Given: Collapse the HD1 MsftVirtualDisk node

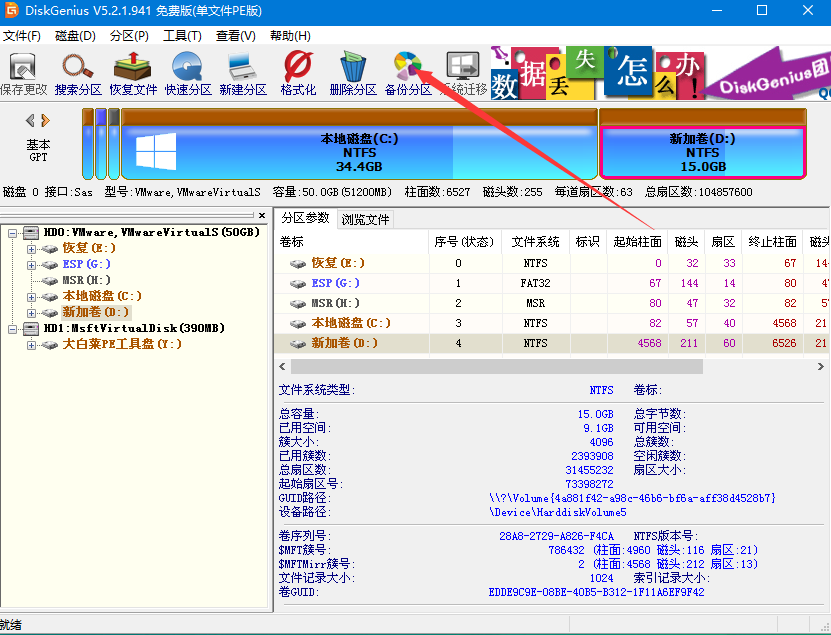Looking at the screenshot, I should point(13,329).
